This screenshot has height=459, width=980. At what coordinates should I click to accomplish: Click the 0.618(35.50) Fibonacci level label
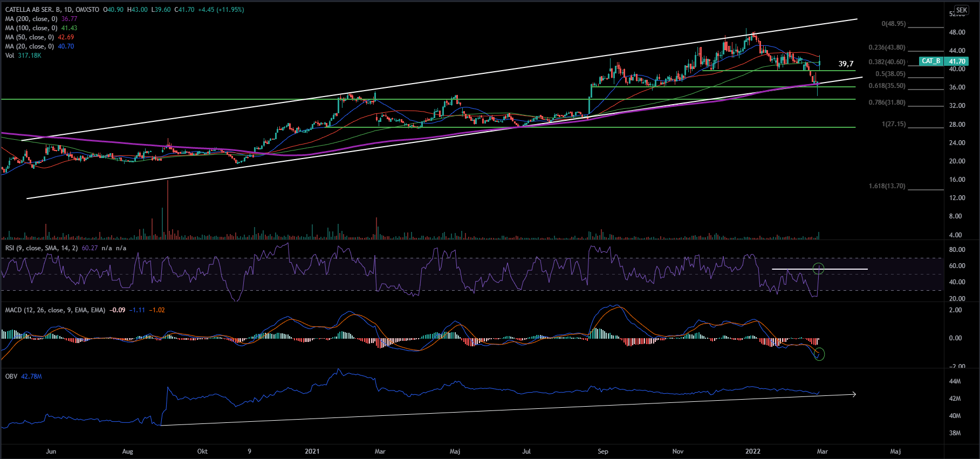[x=887, y=86]
